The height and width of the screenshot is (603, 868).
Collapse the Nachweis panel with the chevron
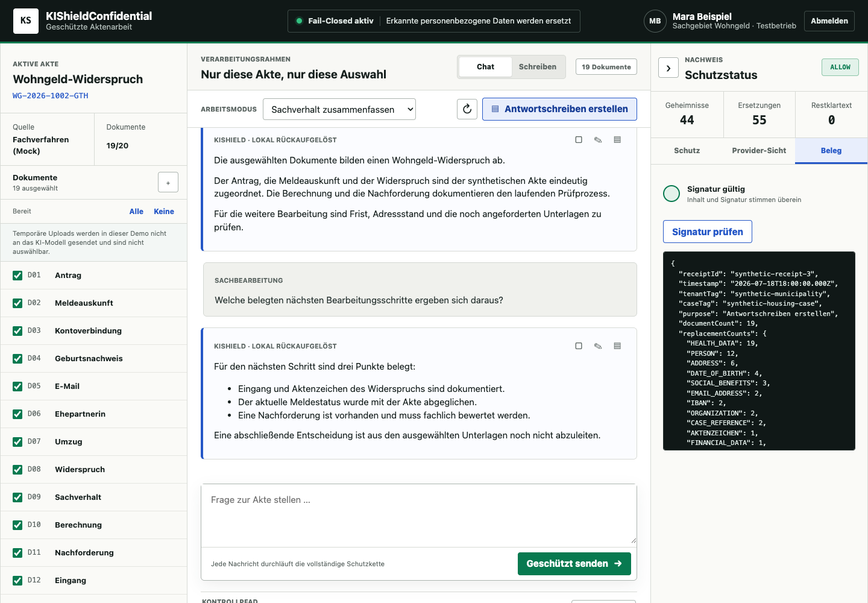coord(668,68)
